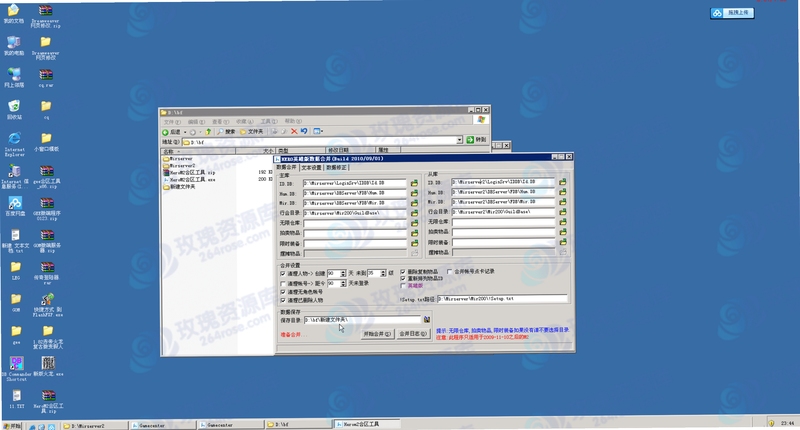The width and height of the screenshot is (800, 430).
Task: Open Explorer address bar dropdown
Action: click(459, 140)
